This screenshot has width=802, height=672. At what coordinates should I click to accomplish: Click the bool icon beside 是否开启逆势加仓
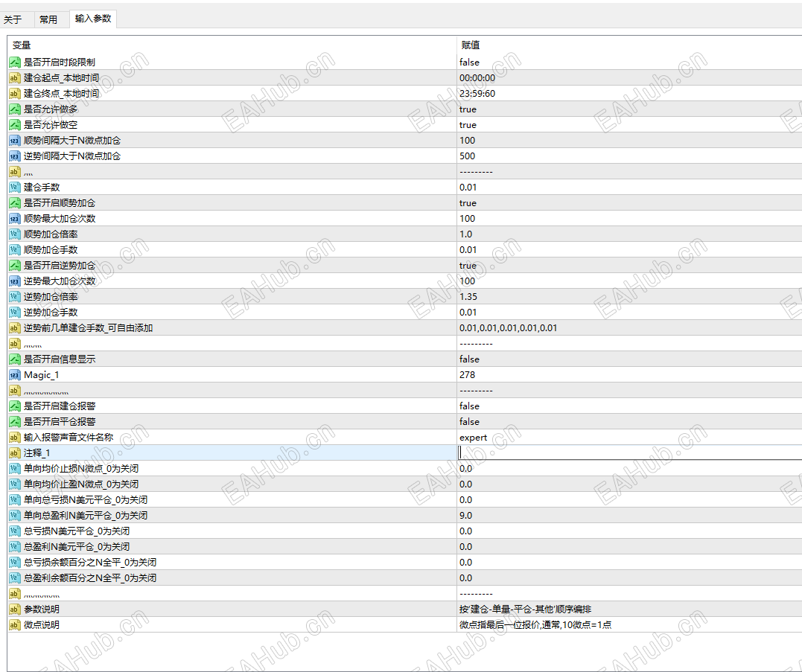15,266
